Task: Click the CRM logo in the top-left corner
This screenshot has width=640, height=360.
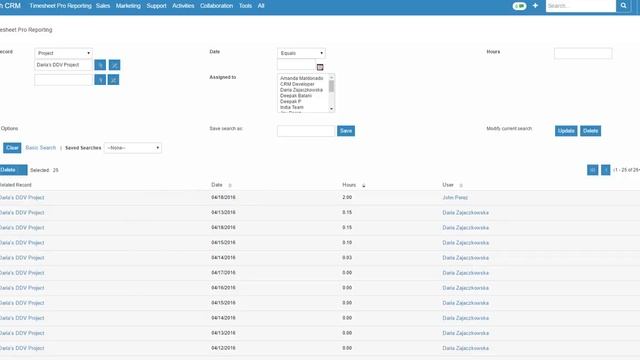Action: coord(11,6)
